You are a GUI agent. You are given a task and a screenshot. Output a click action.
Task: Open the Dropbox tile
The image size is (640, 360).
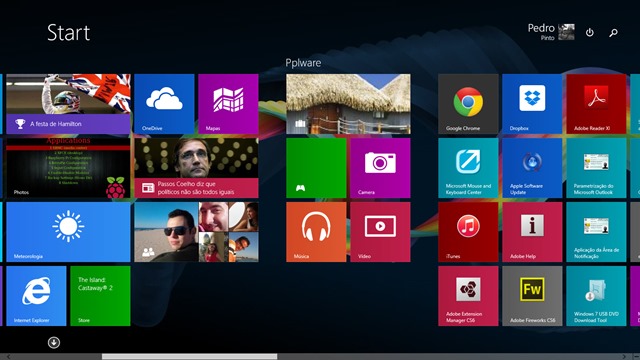[532, 104]
